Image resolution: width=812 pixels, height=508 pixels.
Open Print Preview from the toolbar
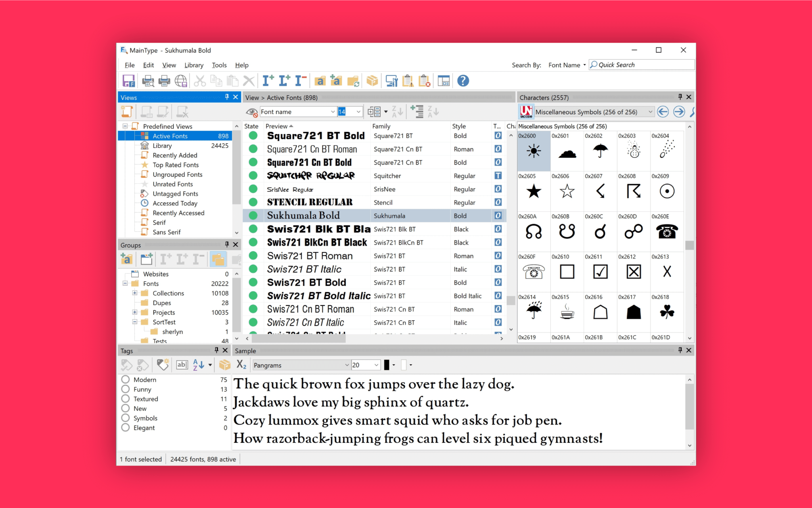point(148,81)
